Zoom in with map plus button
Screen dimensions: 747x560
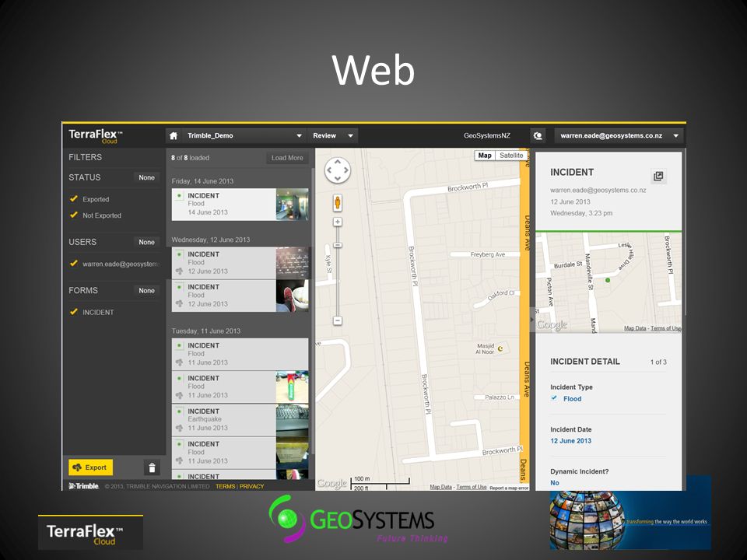click(x=337, y=222)
